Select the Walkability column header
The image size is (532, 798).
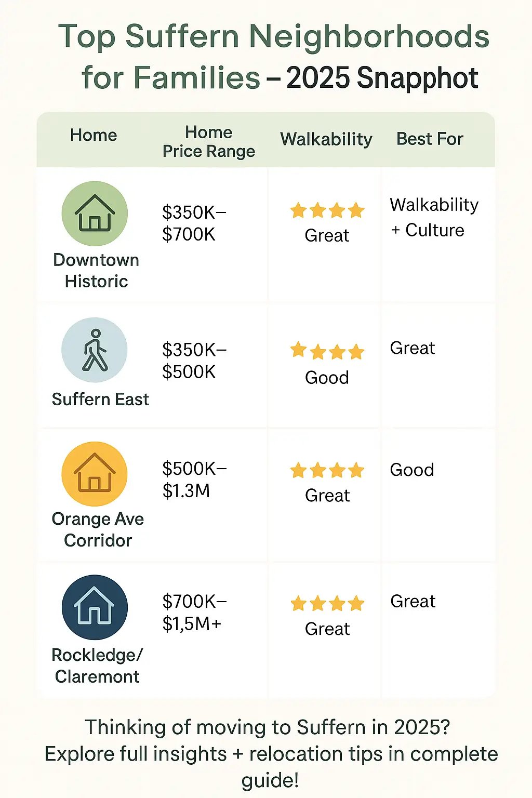coord(326,139)
